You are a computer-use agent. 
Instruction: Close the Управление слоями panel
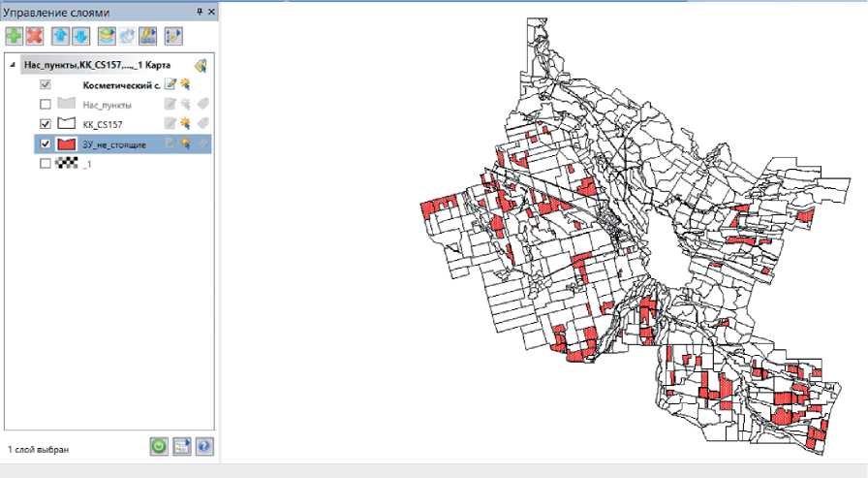pos(211,12)
